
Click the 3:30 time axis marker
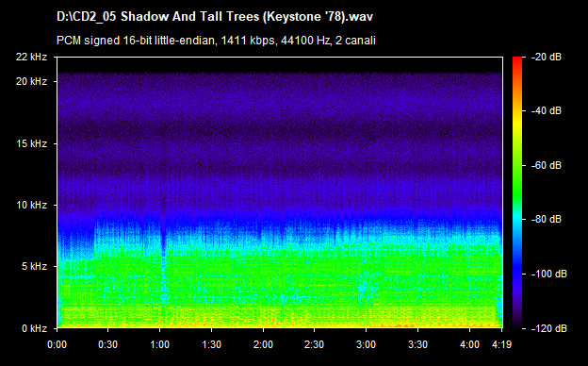click(417, 344)
